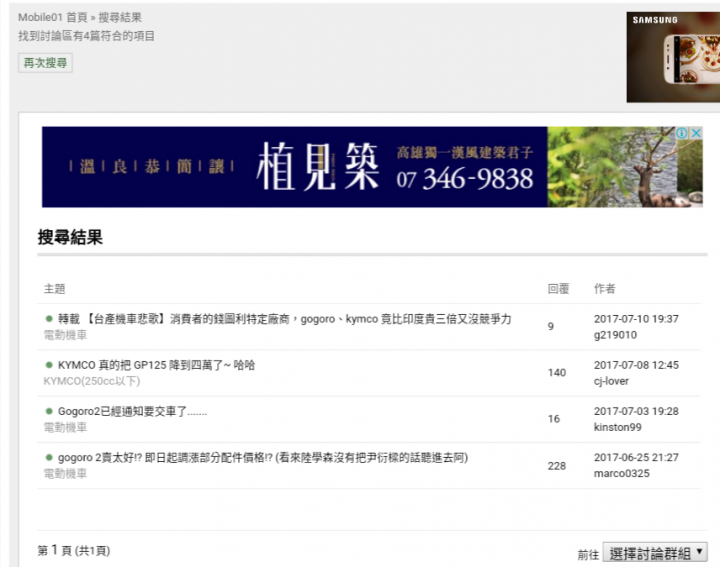Click the green dot beside gogoro 2賣太好 thread
This screenshot has width=720, height=567.
[x=49, y=458]
